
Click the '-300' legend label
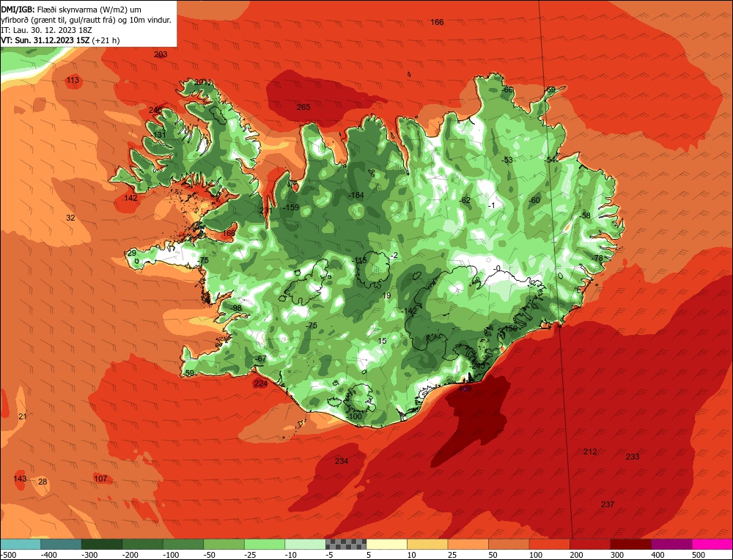click(89, 555)
